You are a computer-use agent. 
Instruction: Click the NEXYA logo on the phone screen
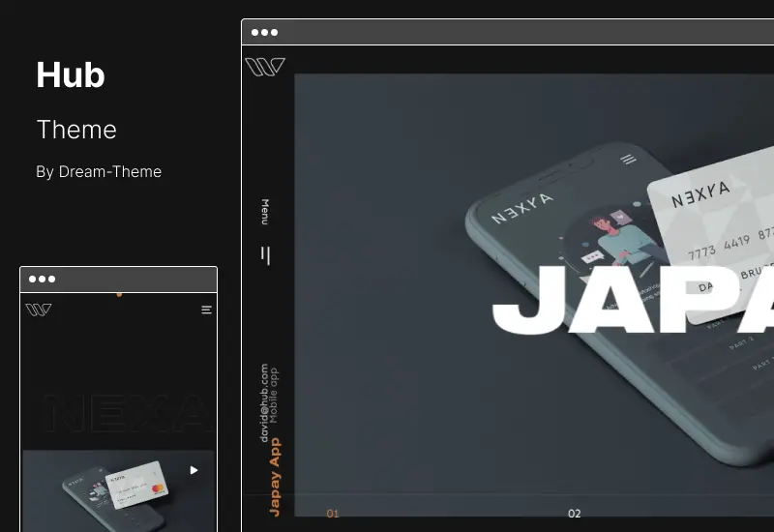point(522,208)
